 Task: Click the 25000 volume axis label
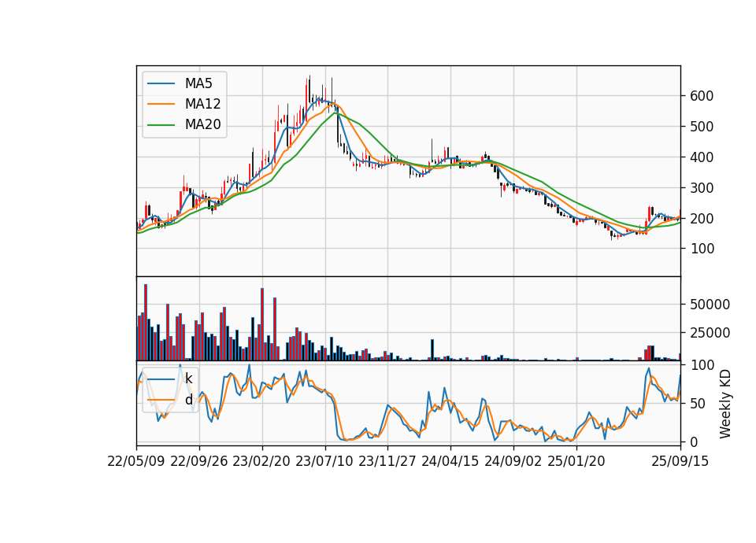tap(710, 333)
